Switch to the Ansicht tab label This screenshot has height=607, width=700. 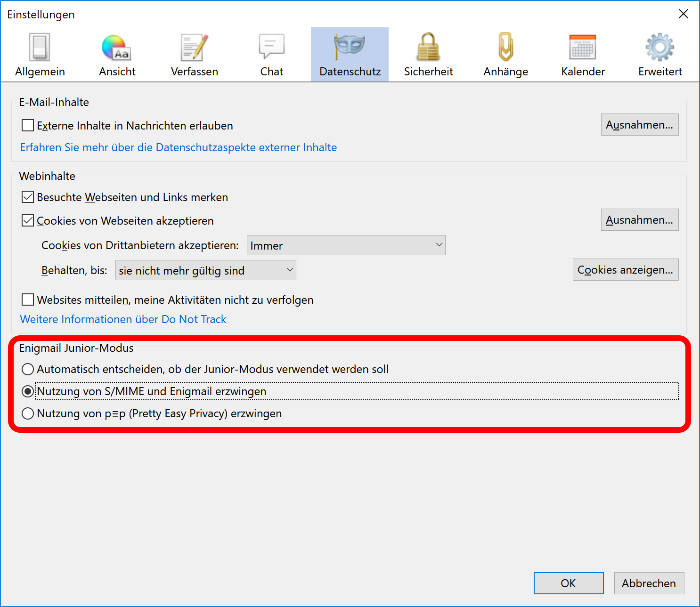(117, 72)
